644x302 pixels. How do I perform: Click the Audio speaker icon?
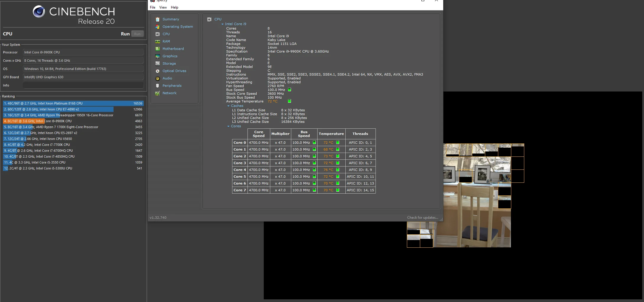(158, 78)
